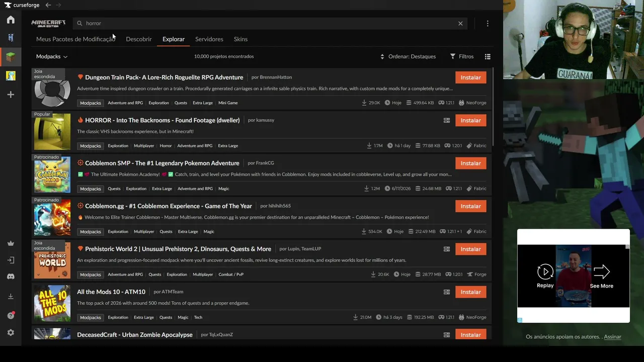Click the video ad thumbnail
The height and width of the screenshot is (362, 644).
573,276
